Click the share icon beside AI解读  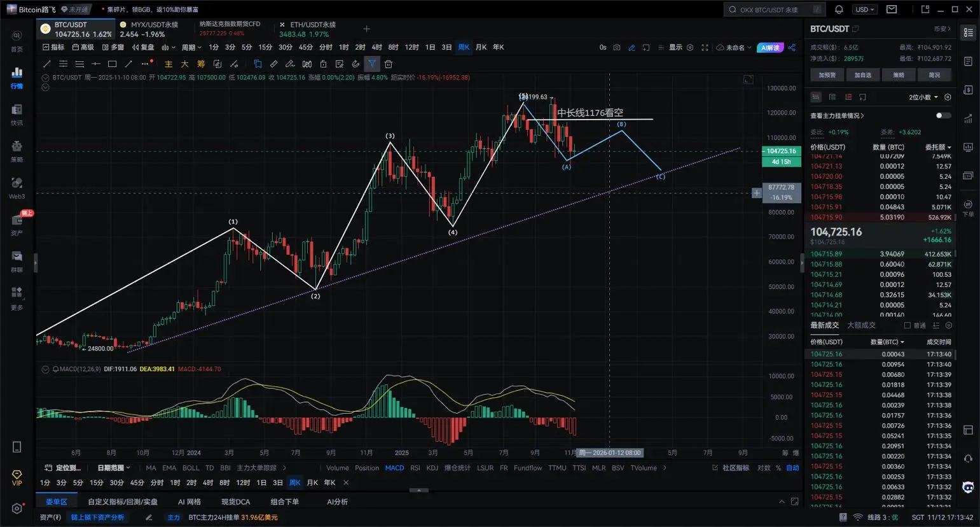(x=792, y=47)
